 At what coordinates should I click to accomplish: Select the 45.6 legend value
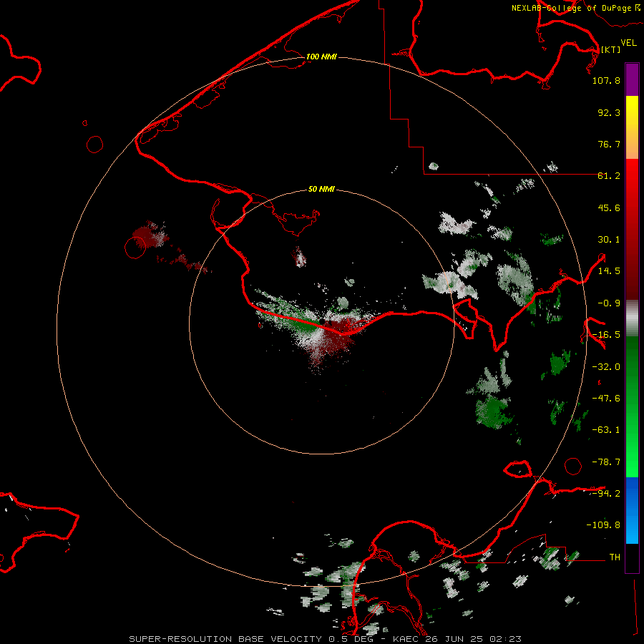(x=609, y=208)
